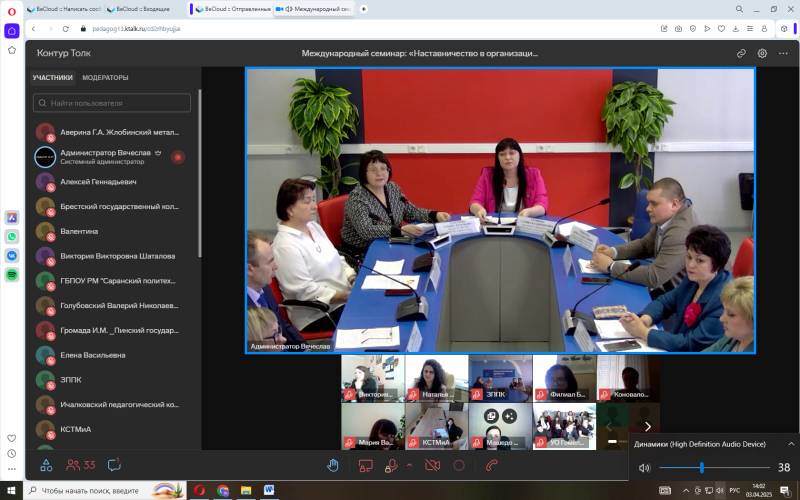Select participant Ичалковский педагогический ко...
The image size is (800, 500).
pos(112,405)
